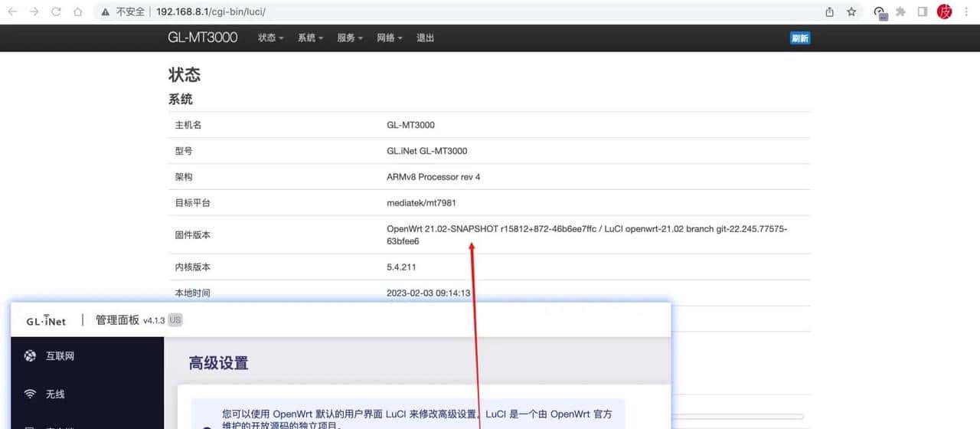Click the local time 2023-02-03 09:14:13
The height and width of the screenshot is (429, 980).
click(x=428, y=293)
